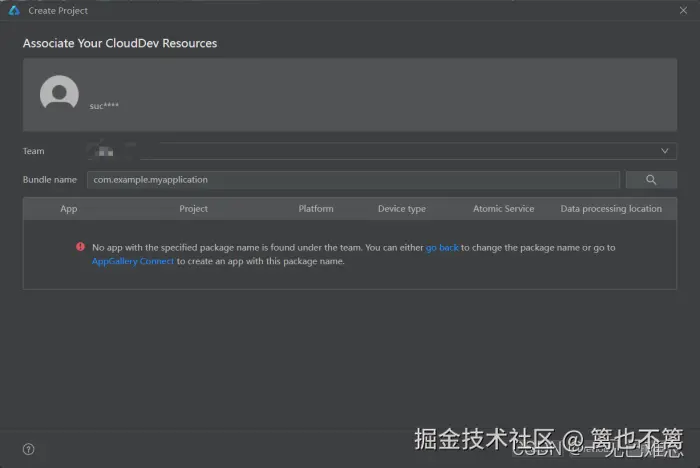Image resolution: width=700 pixels, height=468 pixels.
Task: Click the account name suc****
Action: point(104,106)
